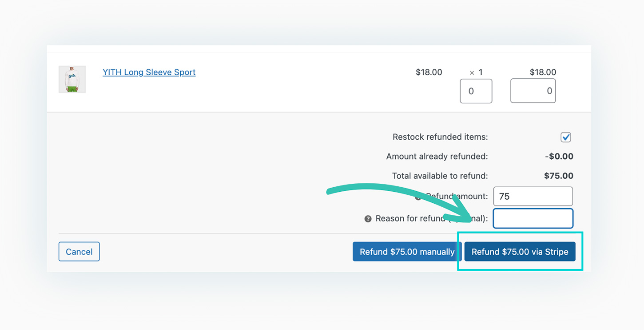Click the empty Reason for refund field
Image resolution: width=644 pixels, height=330 pixels.
[x=533, y=218]
